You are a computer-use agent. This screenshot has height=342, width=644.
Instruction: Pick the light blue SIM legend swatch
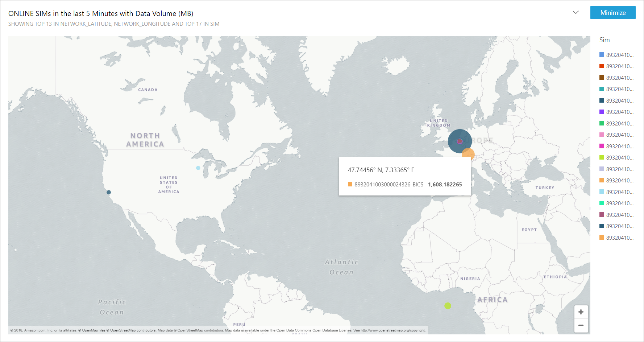pyautogui.click(x=602, y=192)
